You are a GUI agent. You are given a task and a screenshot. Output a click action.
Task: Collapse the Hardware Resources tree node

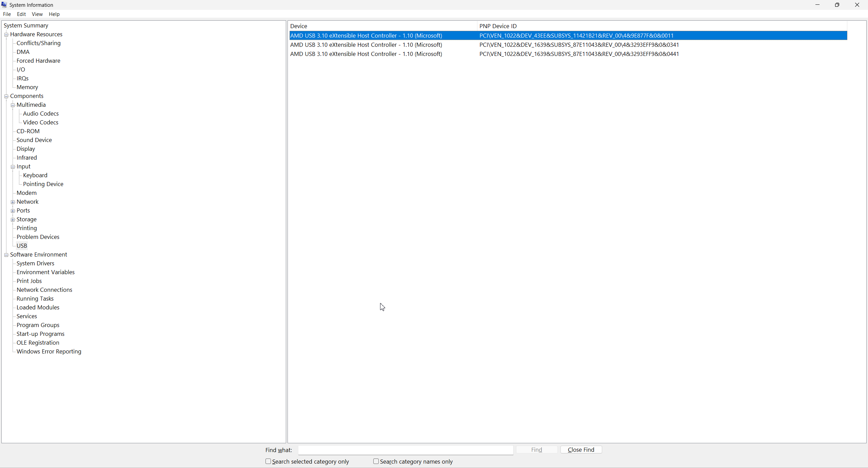(6, 35)
